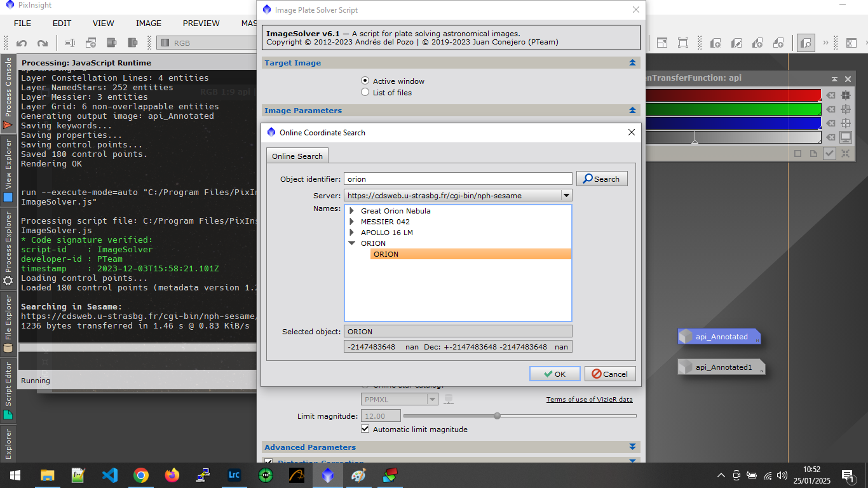Viewport: 868px width, 488px height.
Task: Click the active readout magnifier icon in toolbar
Action: click(x=806, y=43)
